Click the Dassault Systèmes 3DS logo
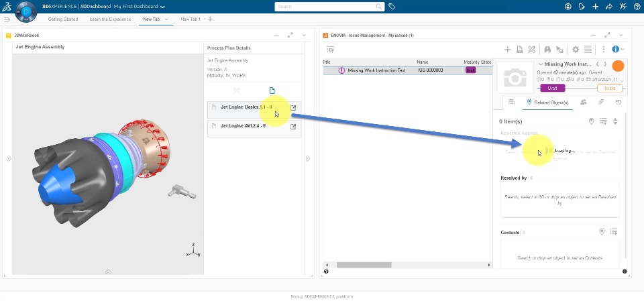Screen dimensions: 644x301 click(7, 7)
